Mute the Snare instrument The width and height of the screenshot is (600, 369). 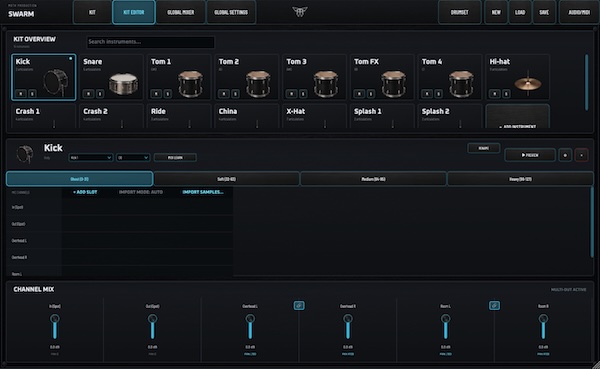click(x=88, y=93)
